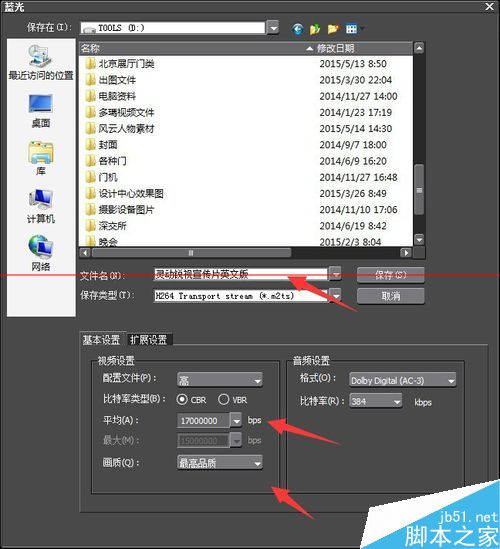The width and height of the screenshot is (500, 549).
Task: Select date 2014/1/23 17:19
Action: coord(355,112)
